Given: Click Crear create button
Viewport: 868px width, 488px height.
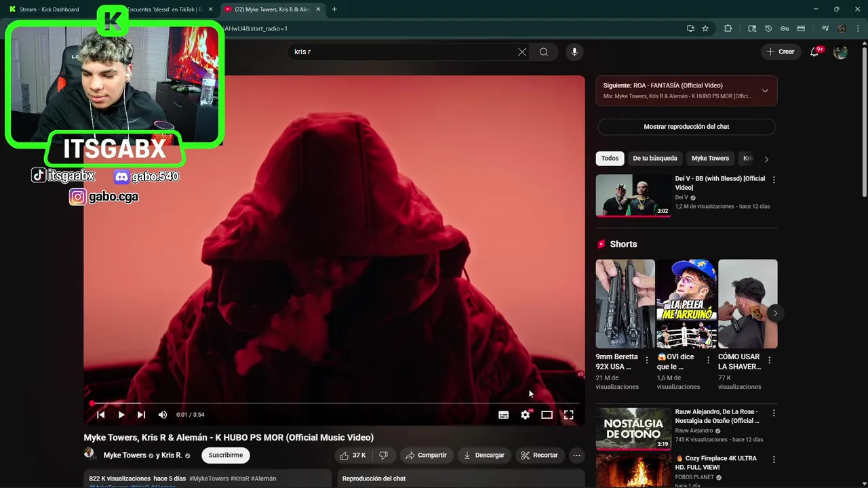Looking at the screenshot, I should tap(781, 52).
